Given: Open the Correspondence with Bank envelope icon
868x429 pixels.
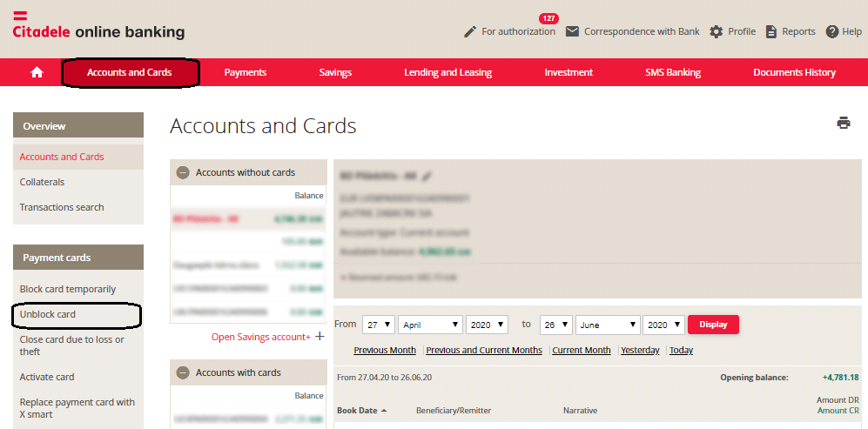Looking at the screenshot, I should pyautogui.click(x=572, y=31).
